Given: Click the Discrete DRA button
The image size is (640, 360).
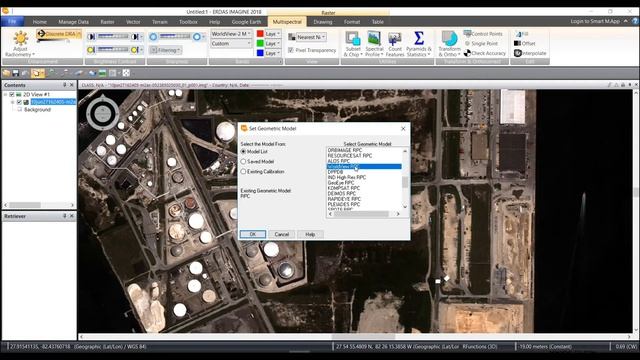Looking at the screenshot, I should coord(58,34).
